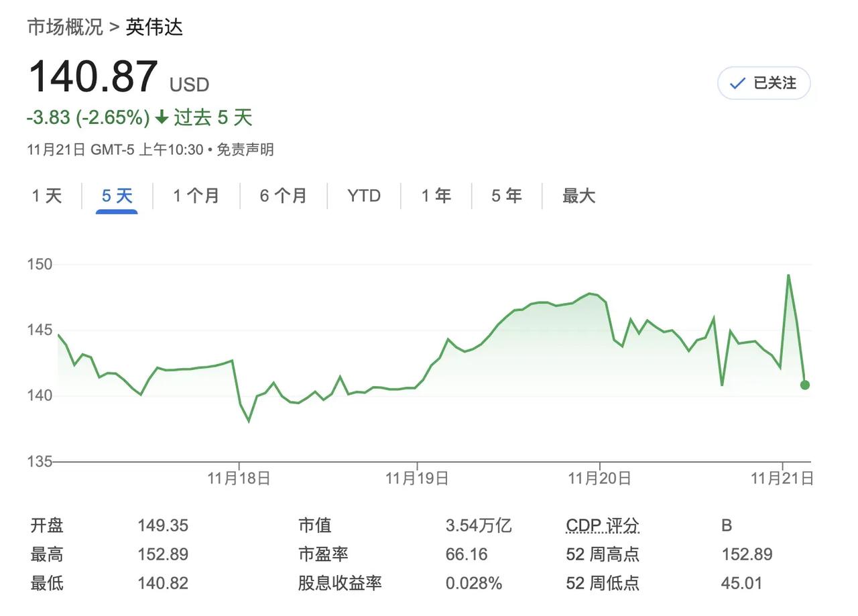Select the 最大 range tab
The image size is (858, 616).
click(579, 196)
